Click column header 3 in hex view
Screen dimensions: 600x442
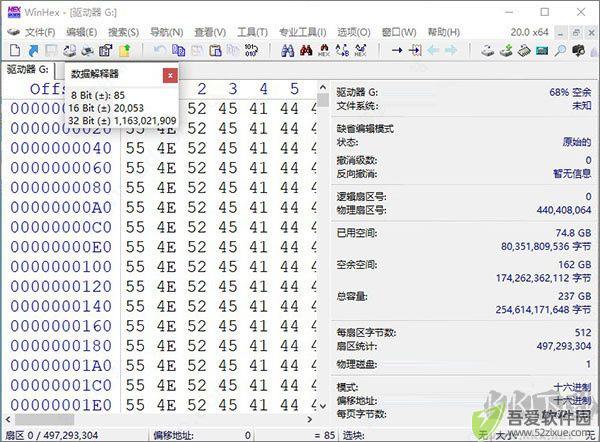click(233, 89)
